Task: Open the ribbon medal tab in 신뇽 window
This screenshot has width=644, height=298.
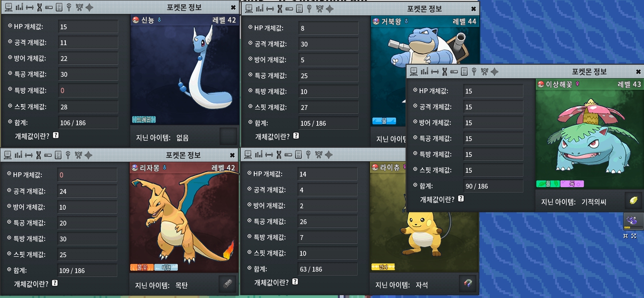Action: click(78, 7)
